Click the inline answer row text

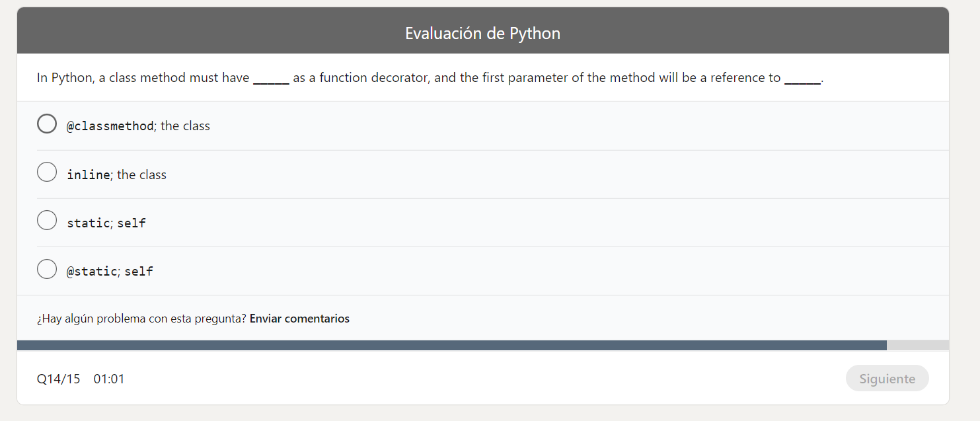[x=116, y=174]
